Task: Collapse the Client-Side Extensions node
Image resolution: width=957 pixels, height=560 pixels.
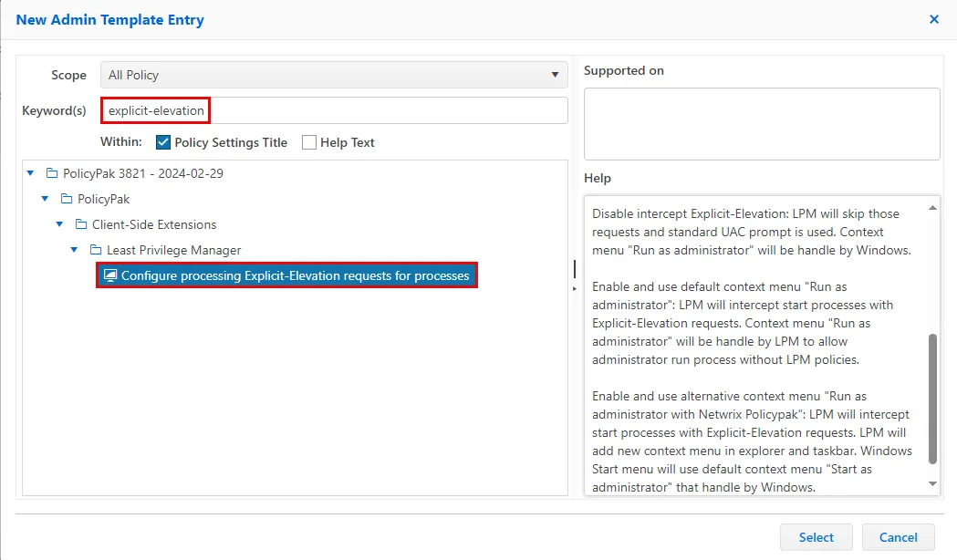Action: [x=59, y=224]
